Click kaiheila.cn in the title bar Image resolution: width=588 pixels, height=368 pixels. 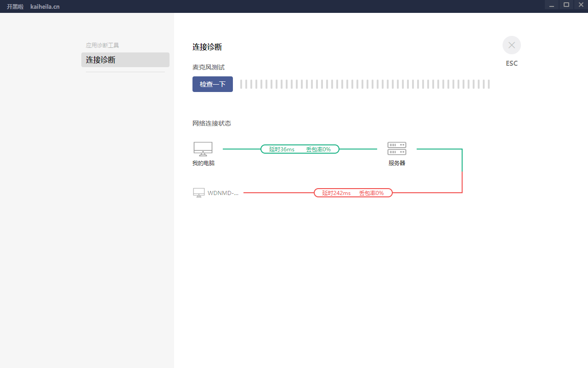tap(45, 6)
